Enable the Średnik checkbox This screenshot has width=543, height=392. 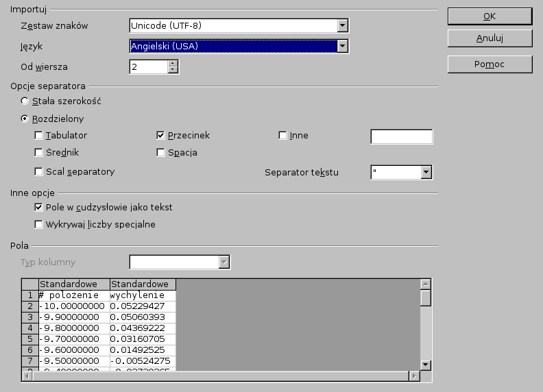tap(39, 153)
